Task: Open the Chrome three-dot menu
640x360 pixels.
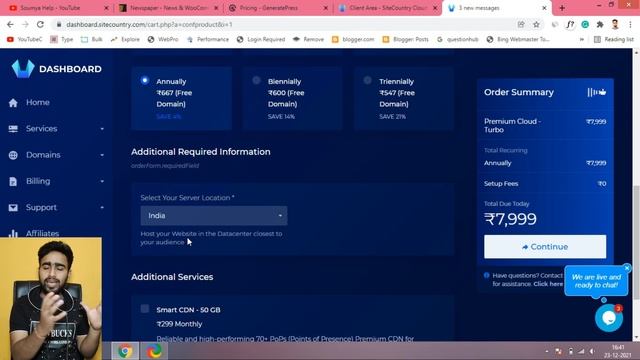Action: point(630,24)
